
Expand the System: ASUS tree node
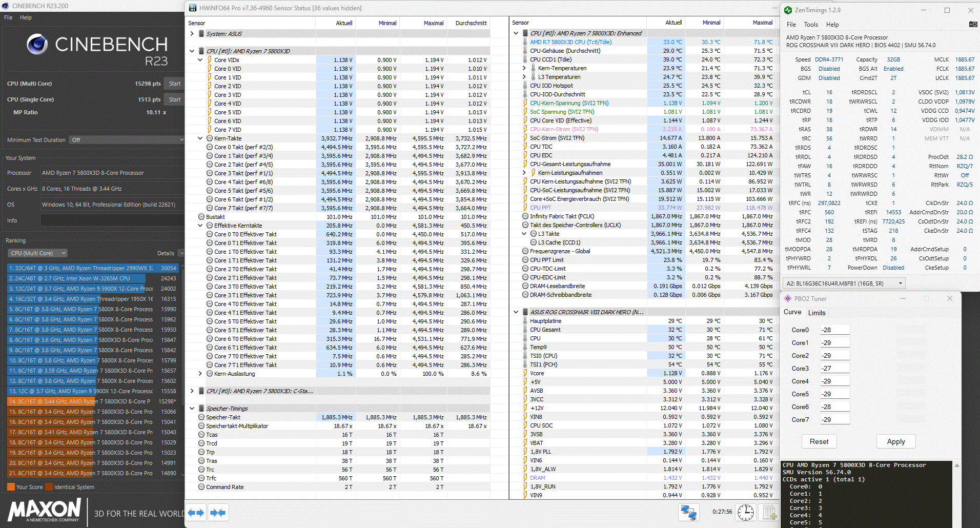coord(192,34)
